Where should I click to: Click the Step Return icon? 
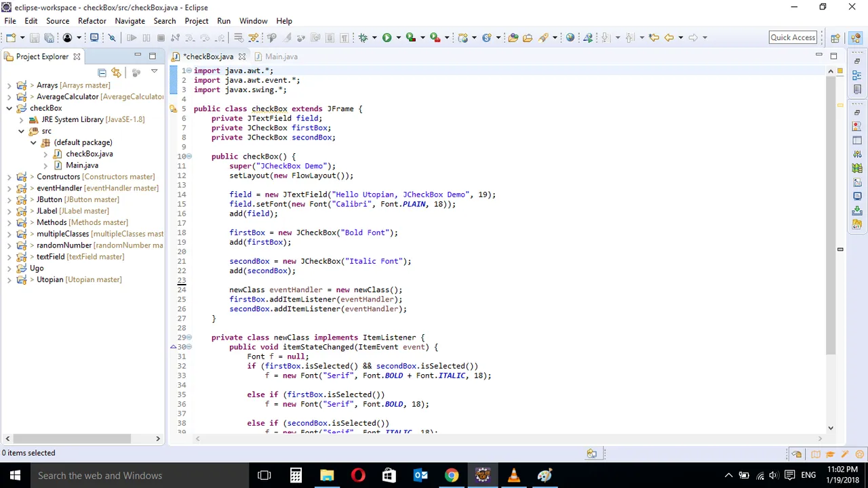click(x=219, y=38)
